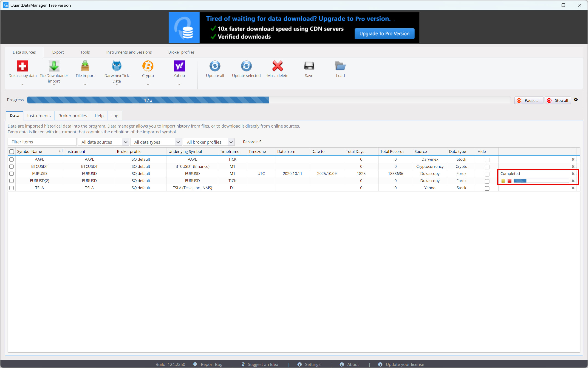Check the AAPL row selection checkbox

click(11, 160)
